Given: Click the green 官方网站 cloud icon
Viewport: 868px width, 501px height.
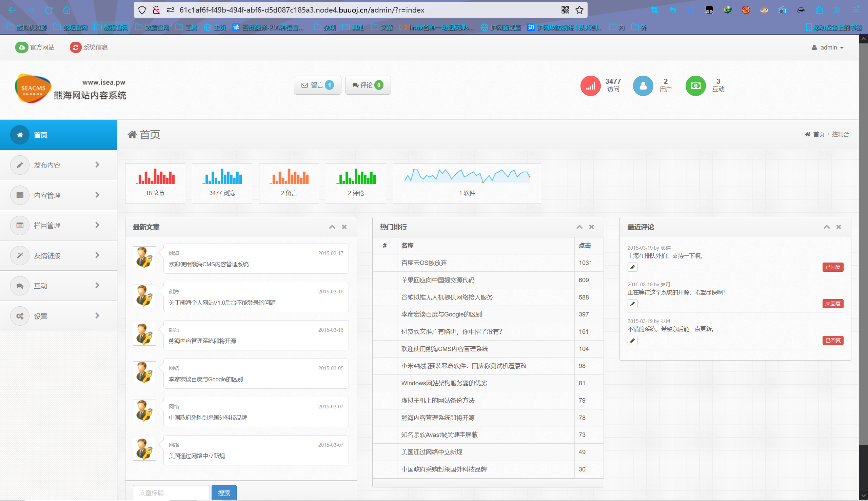Looking at the screenshot, I should [x=21, y=47].
